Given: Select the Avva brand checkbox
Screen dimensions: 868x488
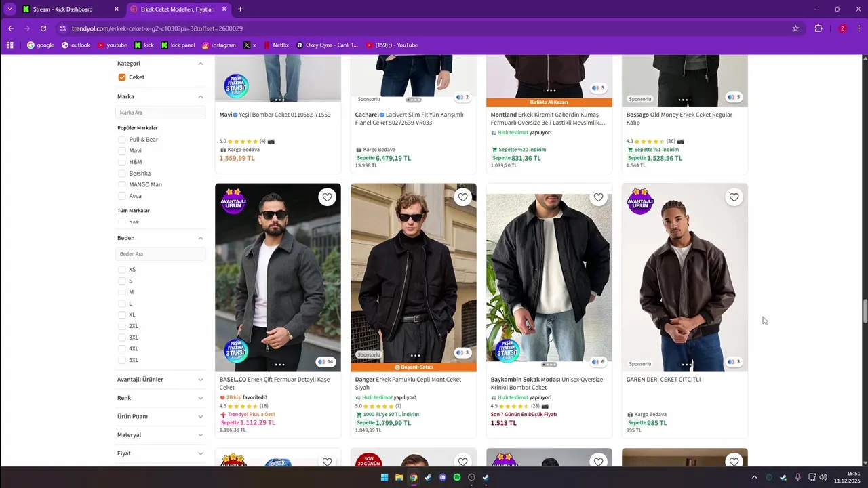Looking at the screenshot, I should (122, 196).
